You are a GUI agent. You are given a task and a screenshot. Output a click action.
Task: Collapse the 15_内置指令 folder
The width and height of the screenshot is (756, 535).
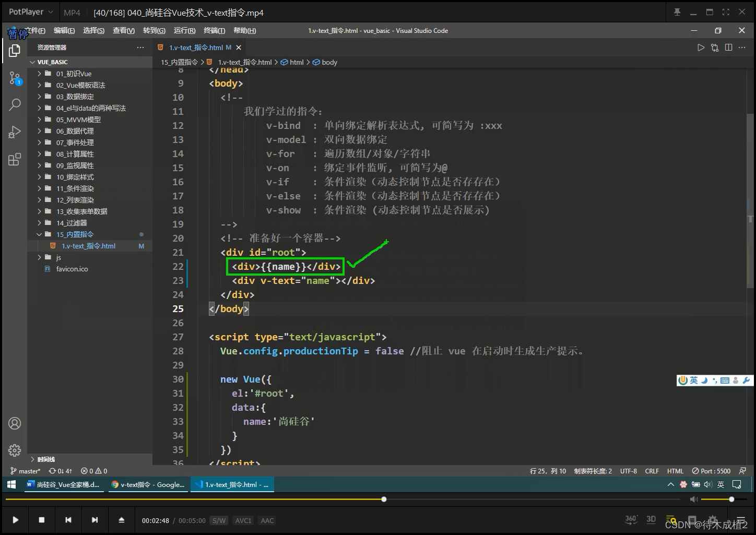click(90, 234)
